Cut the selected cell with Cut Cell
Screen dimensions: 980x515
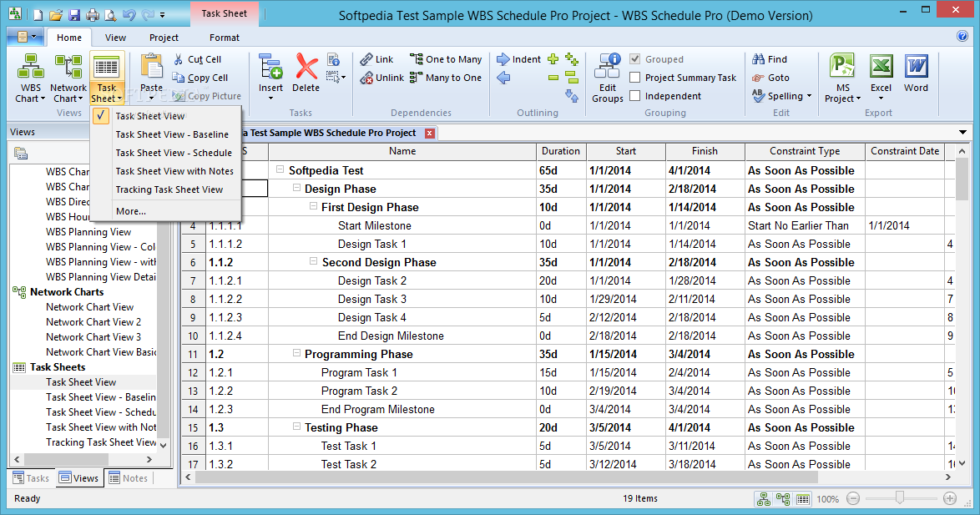(x=197, y=59)
